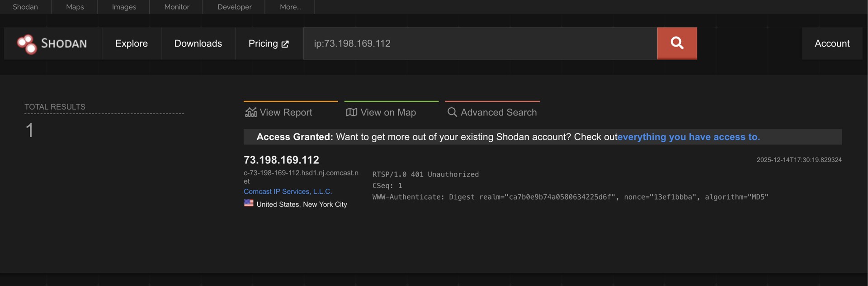Click the Shodan logo icon
868x286 pixels.
(x=27, y=44)
